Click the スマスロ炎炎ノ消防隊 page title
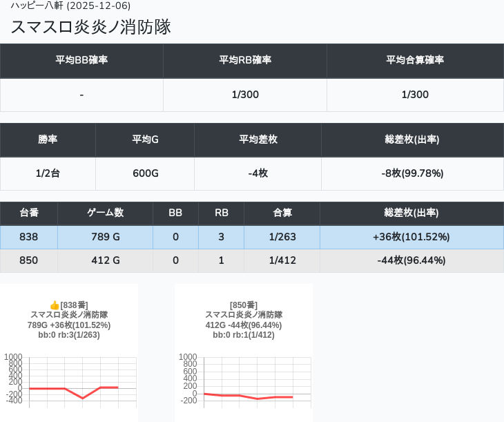 click(x=91, y=27)
